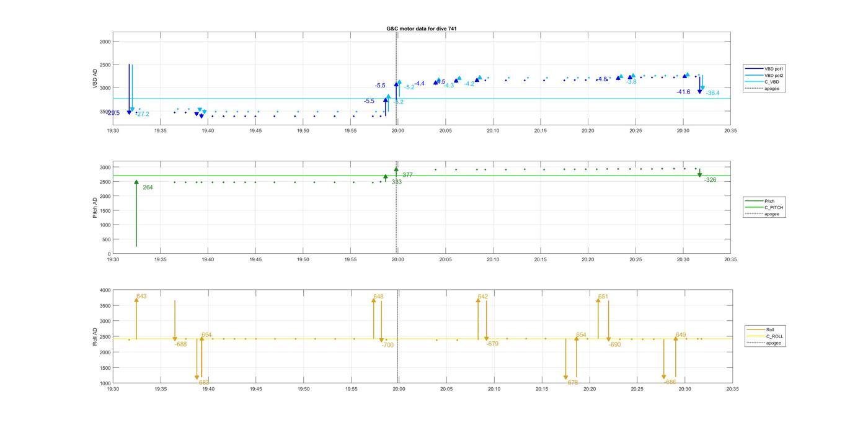
Task: Click the -679 roll move annotation
Action: pyautogui.click(x=492, y=344)
